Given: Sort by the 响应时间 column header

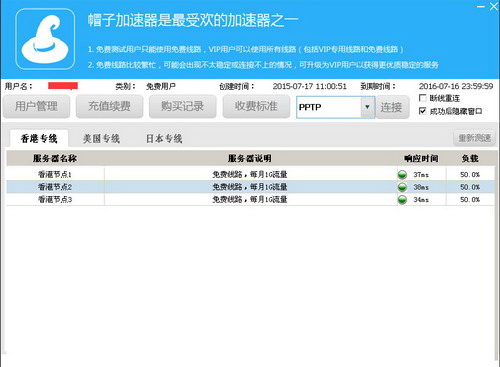Looking at the screenshot, I should 421,158.
